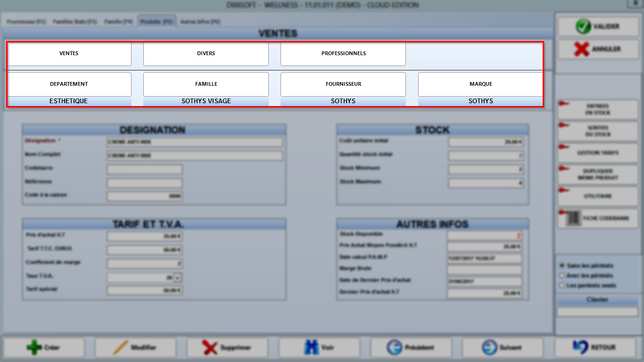Click Dupliquer même produit

pyautogui.click(x=598, y=174)
